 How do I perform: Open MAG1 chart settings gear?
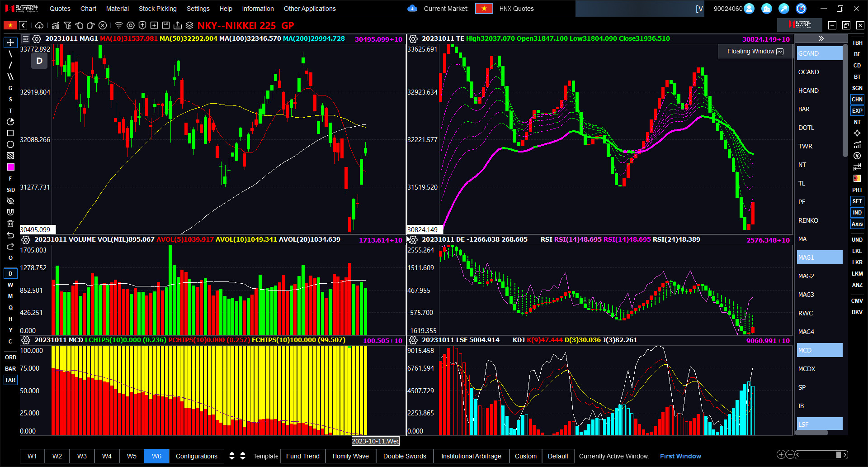37,39
